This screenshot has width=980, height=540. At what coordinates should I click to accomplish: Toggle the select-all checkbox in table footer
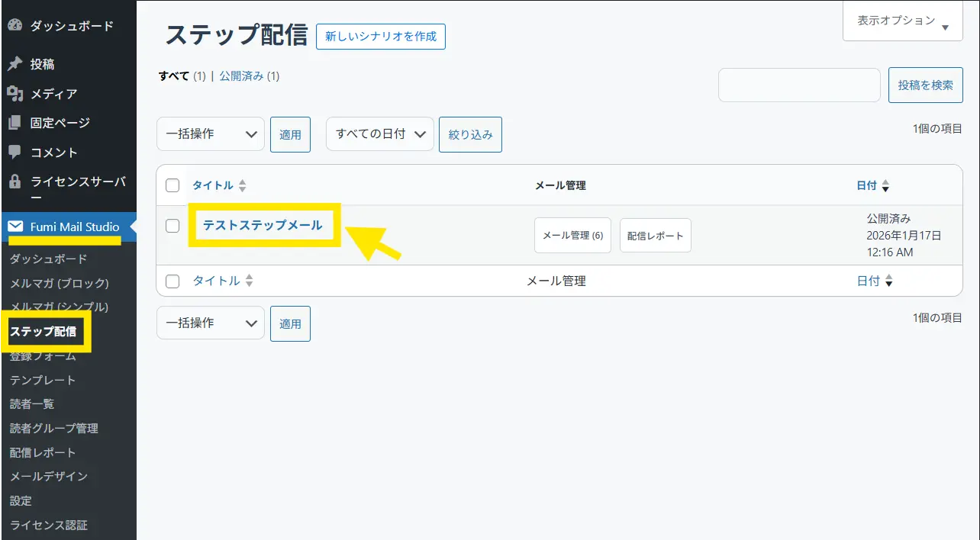[x=172, y=281]
